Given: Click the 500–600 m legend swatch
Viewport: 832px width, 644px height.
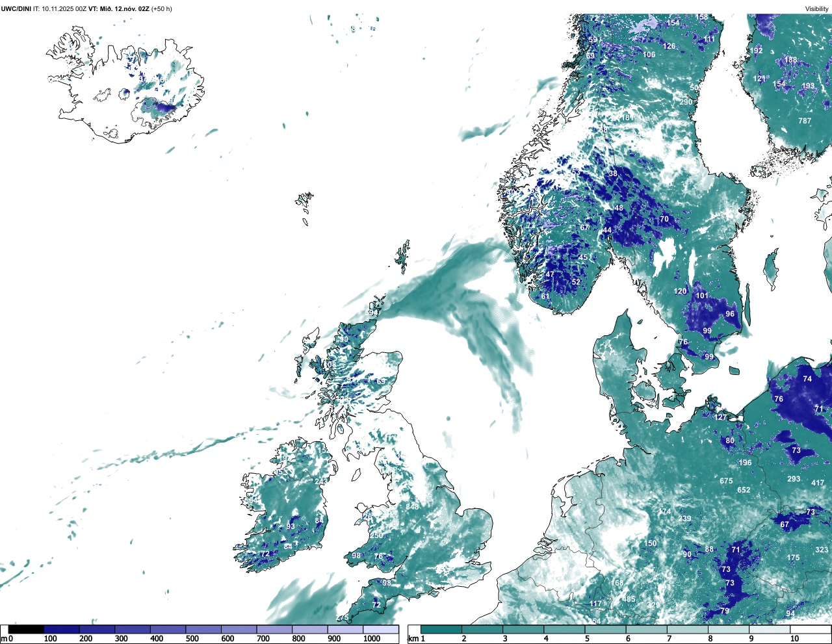Looking at the screenshot, I should coord(203,630).
